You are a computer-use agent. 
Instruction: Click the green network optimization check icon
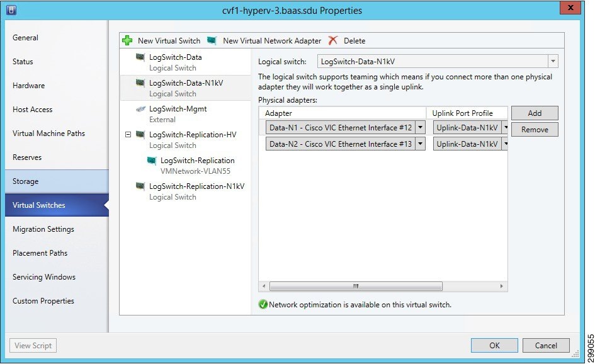(263, 304)
